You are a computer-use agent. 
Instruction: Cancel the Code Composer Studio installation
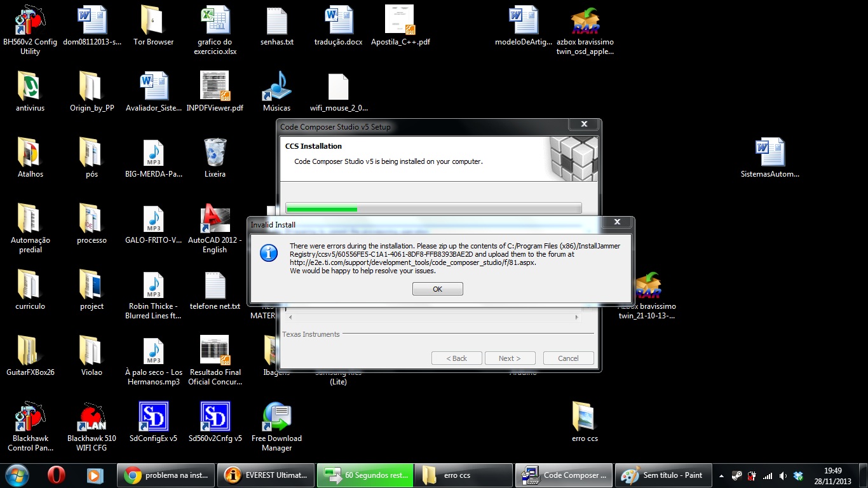coord(567,358)
